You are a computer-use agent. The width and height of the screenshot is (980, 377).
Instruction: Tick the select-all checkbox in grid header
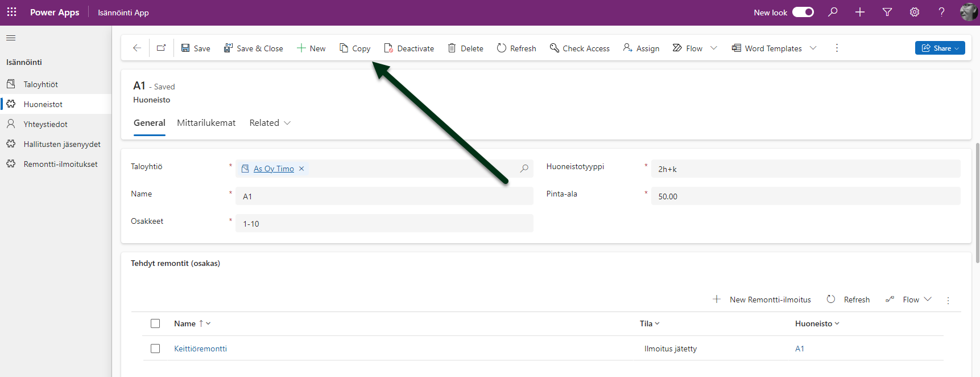click(x=155, y=323)
